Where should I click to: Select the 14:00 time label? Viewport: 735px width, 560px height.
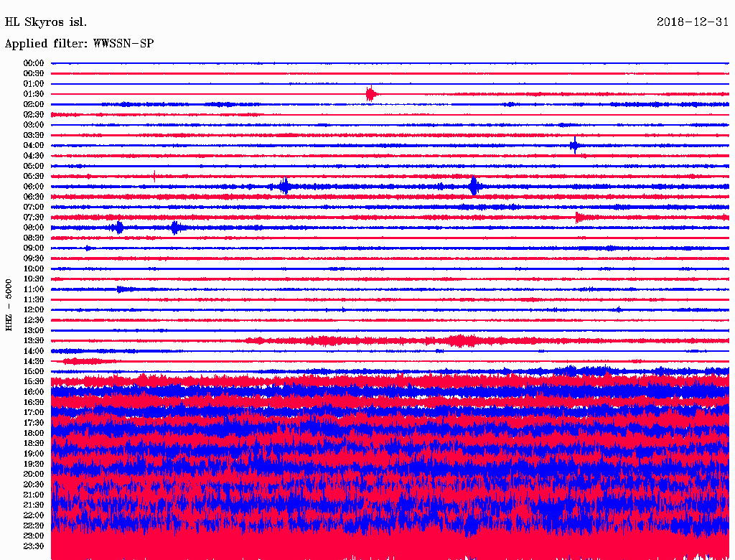click(34, 351)
